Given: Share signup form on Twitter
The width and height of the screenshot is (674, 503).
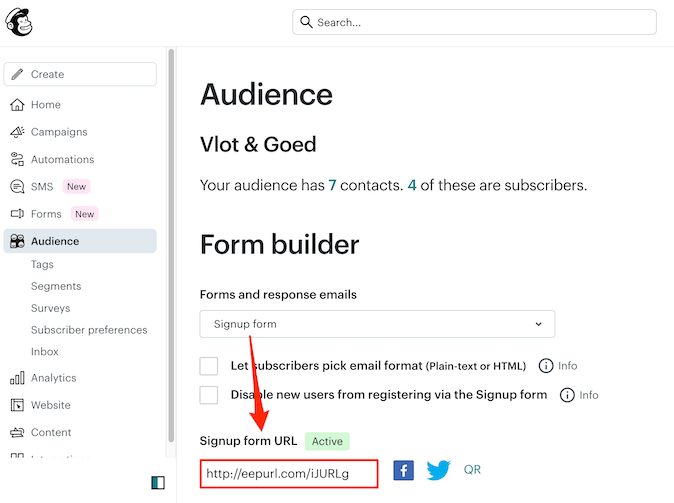Looking at the screenshot, I should (438, 470).
